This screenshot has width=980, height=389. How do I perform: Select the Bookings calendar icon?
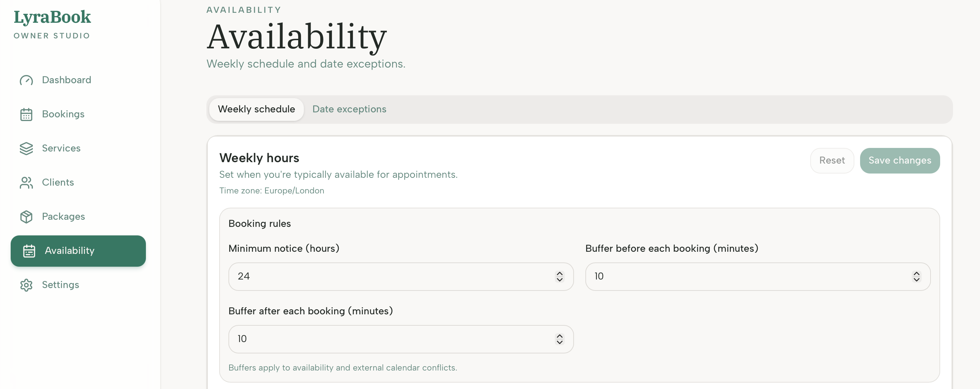pyautogui.click(x=26, y=114)
